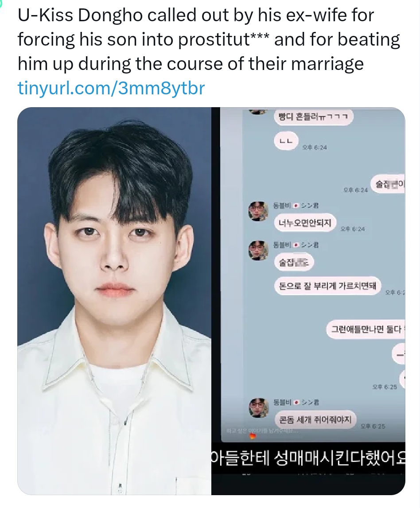
Task: Click the outgoing "그런애들만나면 둘다" bubble
Action: click(366, 330)
